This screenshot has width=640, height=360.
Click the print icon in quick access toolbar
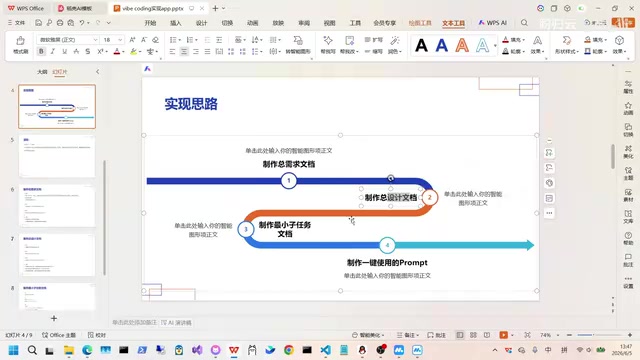[60, 23]
